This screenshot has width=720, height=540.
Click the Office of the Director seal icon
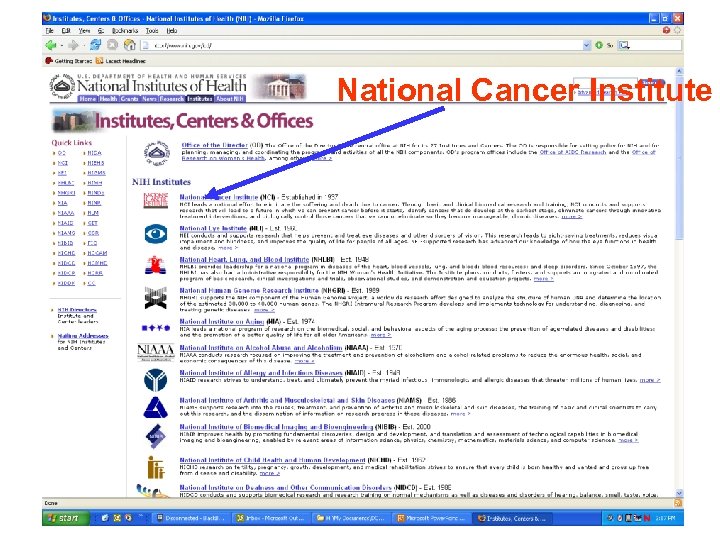[x=157, y=153]
